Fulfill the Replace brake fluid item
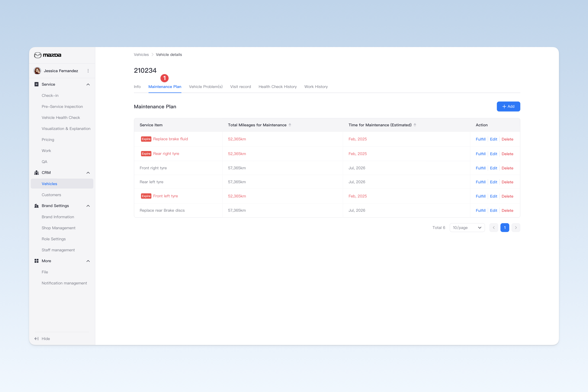This screenshot has height=392, width=588. click(x=481, y=139)
